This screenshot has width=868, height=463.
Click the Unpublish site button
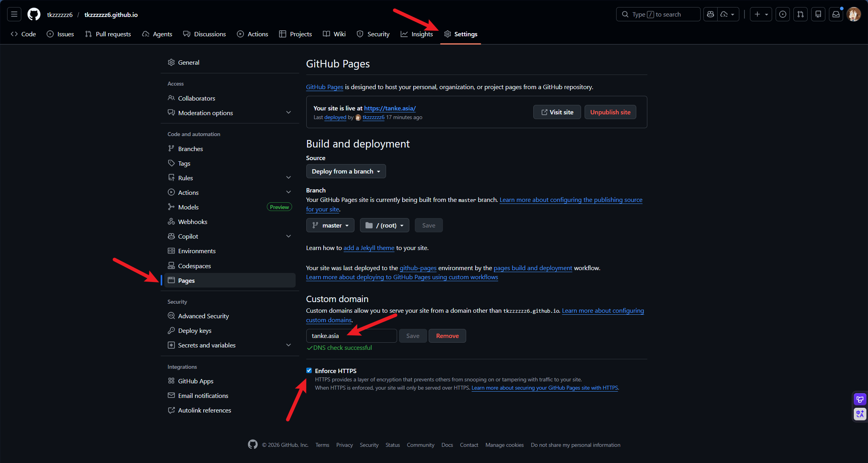tap(610, 112)
